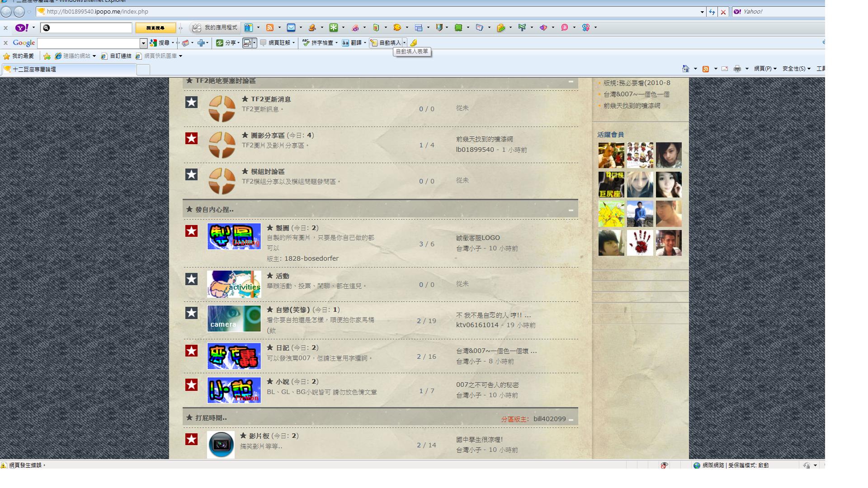
Task: Open the address bar history dropdown
Action: coord(702,12)
